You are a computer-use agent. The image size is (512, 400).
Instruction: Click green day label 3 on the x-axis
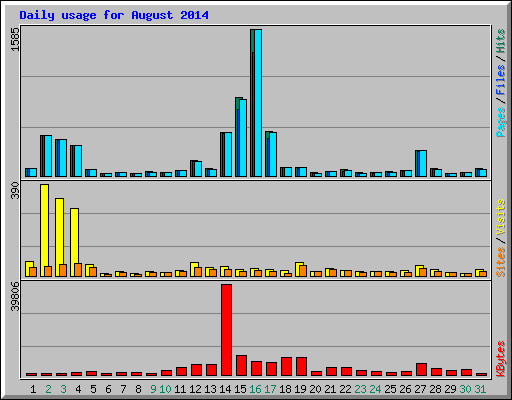click(63, 389)
